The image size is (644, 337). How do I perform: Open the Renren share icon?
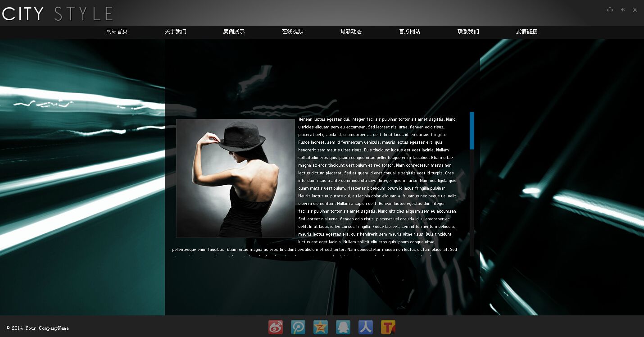tap(366, 327)
